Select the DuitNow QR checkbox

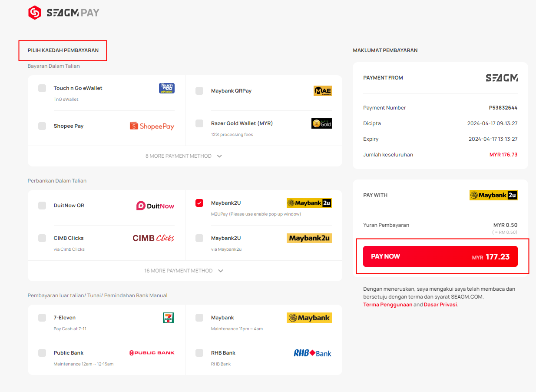(42, 206)
